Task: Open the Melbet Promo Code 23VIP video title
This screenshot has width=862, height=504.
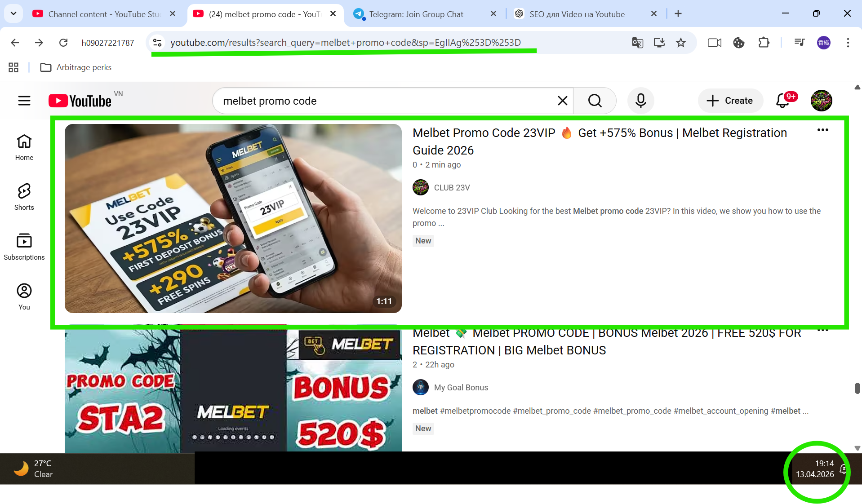Action: (x=600, y=141)
